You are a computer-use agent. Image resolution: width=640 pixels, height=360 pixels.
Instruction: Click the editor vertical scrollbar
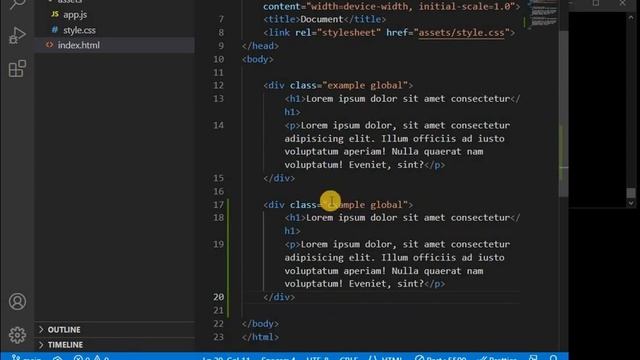tap(563, 114)
